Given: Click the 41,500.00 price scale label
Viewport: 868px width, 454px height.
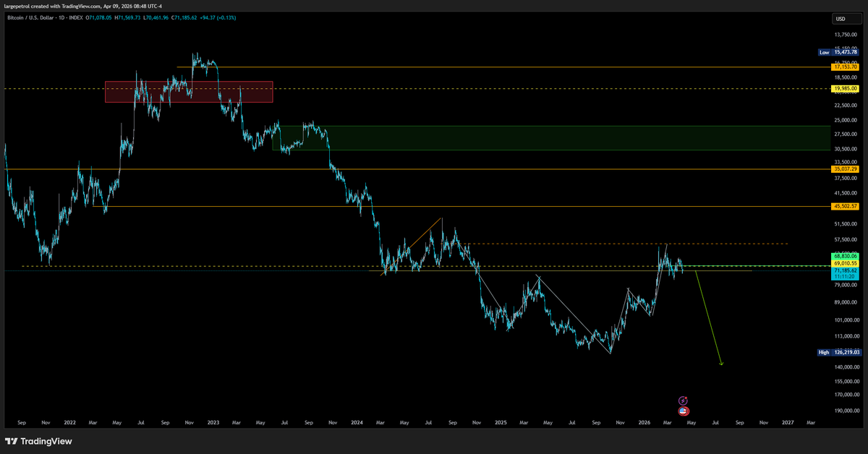Looking at the screenshot, I should pos(846,193).
